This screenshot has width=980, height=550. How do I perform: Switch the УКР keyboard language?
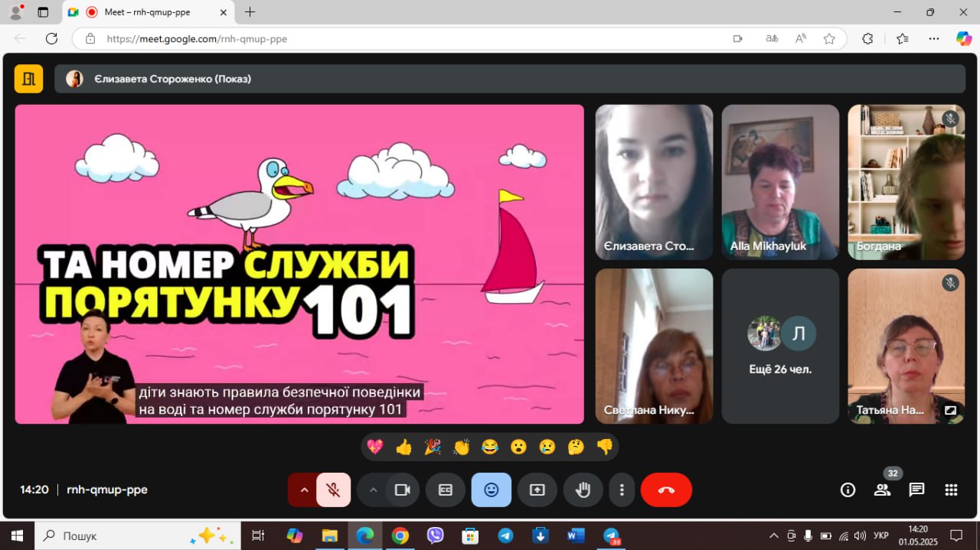tap(881, 535)
